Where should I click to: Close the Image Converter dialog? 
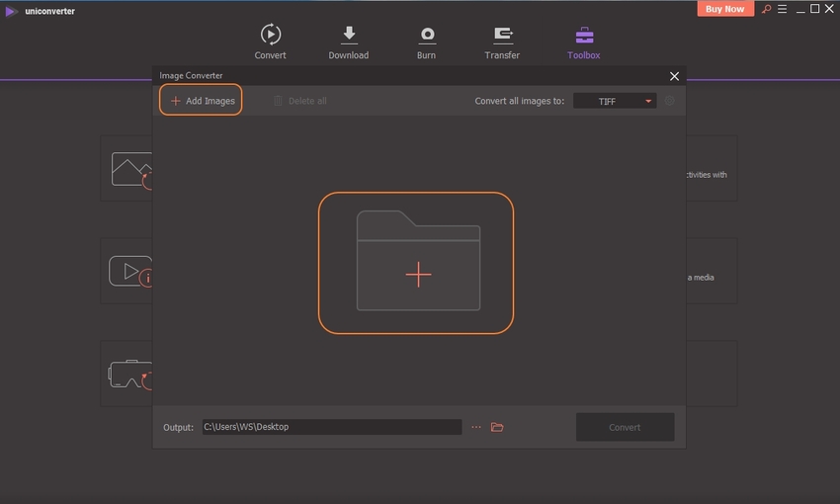674,76
